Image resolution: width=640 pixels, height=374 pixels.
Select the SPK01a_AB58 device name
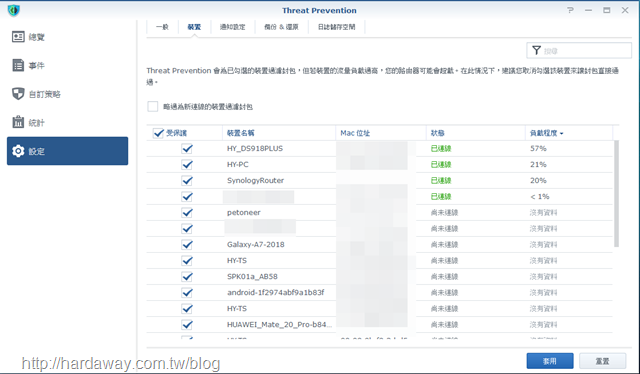tap(252, 277)
